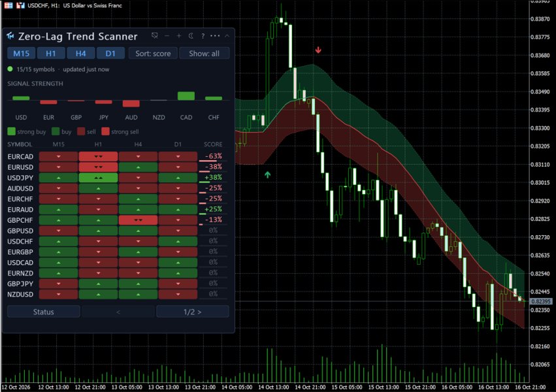Select the USDCHF symbol row
The height and width of the screenshot is (392, 556).
118,241
